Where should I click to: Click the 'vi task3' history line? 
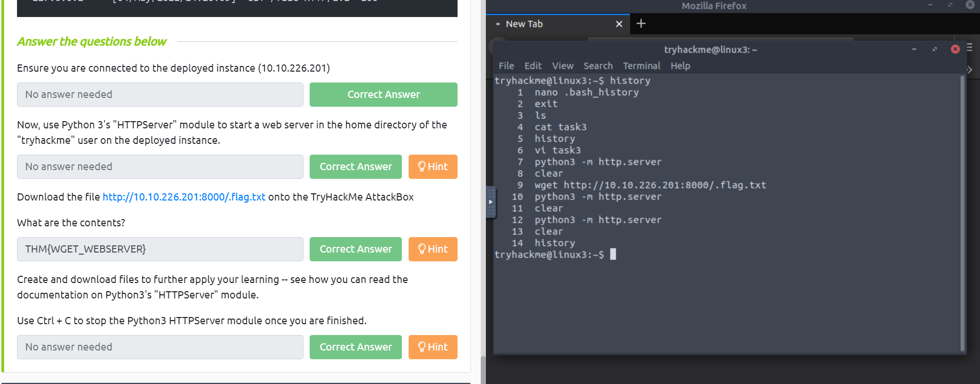[x=557, y=150]
